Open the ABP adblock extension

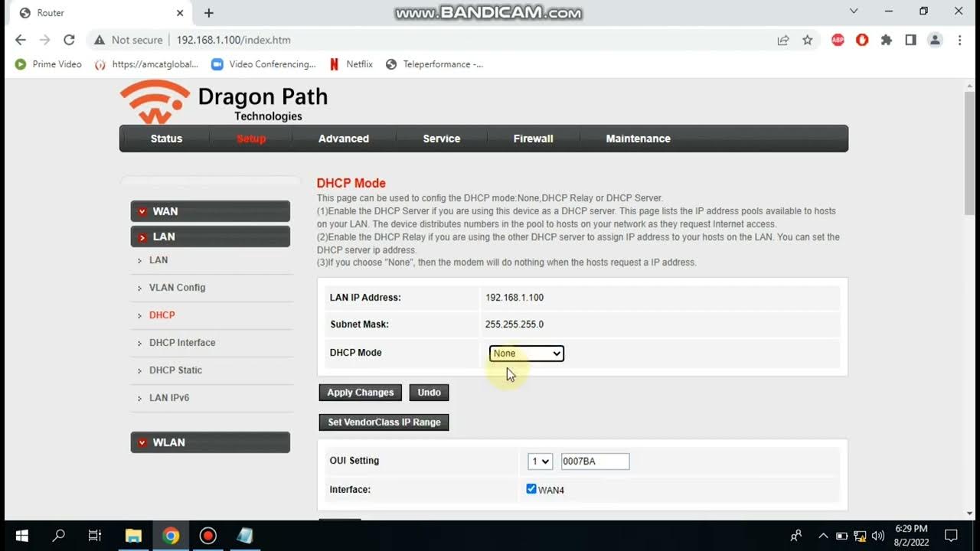(x=838, y=40)
